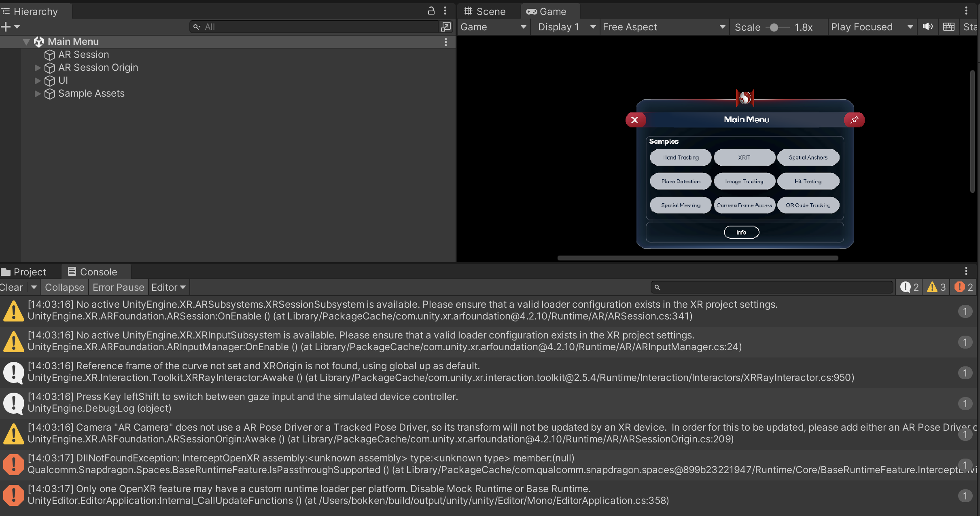Click the pin icon on Main Menu panel
Viewport: 980px width, 516px height.
(x=854, y=120)
